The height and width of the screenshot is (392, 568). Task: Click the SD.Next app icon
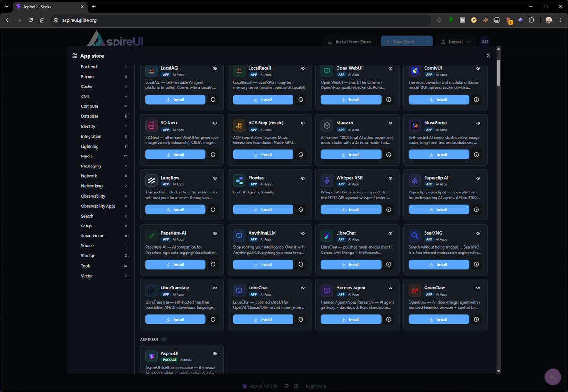click(x=151, y=126)
